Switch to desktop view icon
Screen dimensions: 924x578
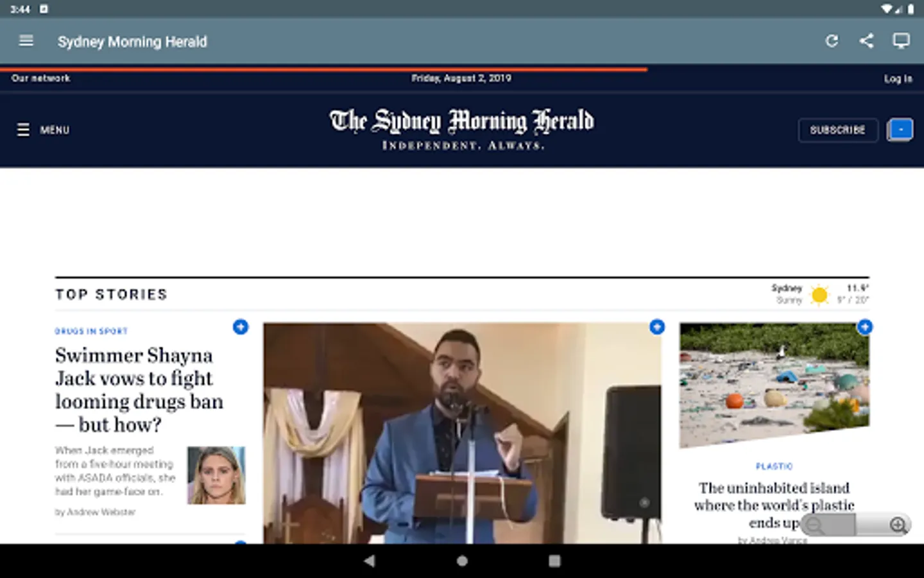pyautogui.click(x=901, y=41)
